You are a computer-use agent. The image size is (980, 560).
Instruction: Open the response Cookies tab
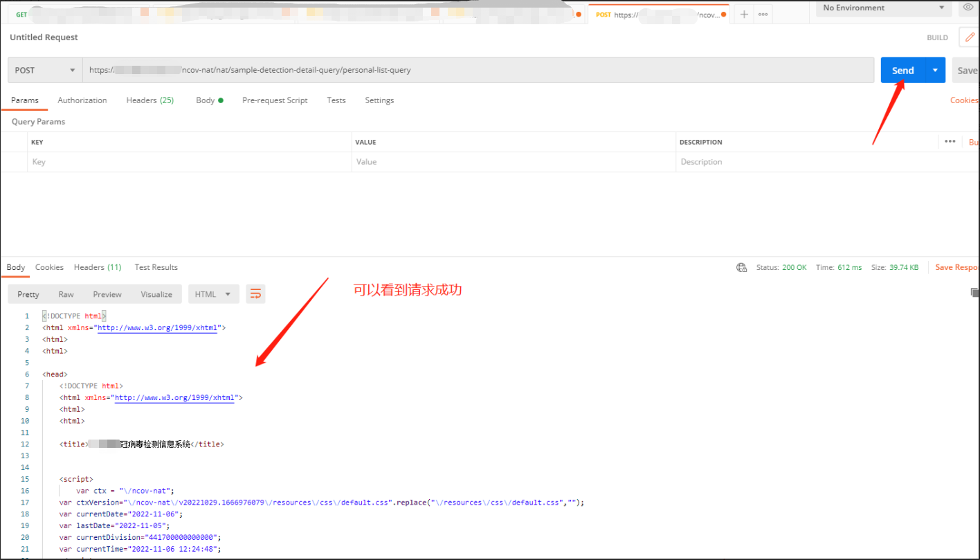point(49,267)
